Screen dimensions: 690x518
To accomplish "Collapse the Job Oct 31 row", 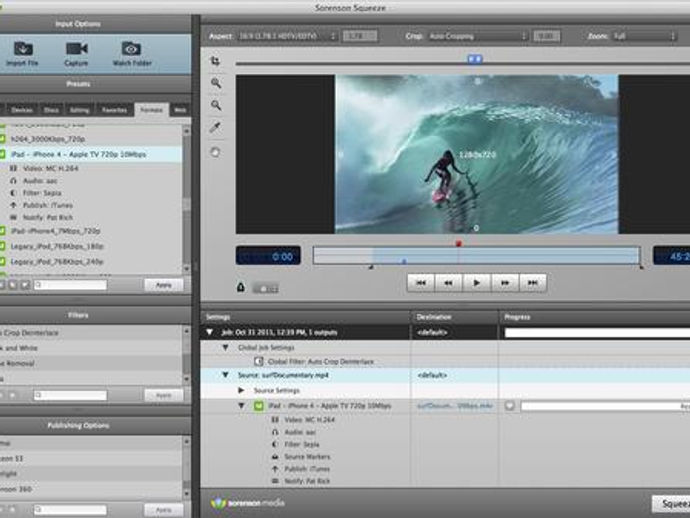I will click(x=210, y=332).
